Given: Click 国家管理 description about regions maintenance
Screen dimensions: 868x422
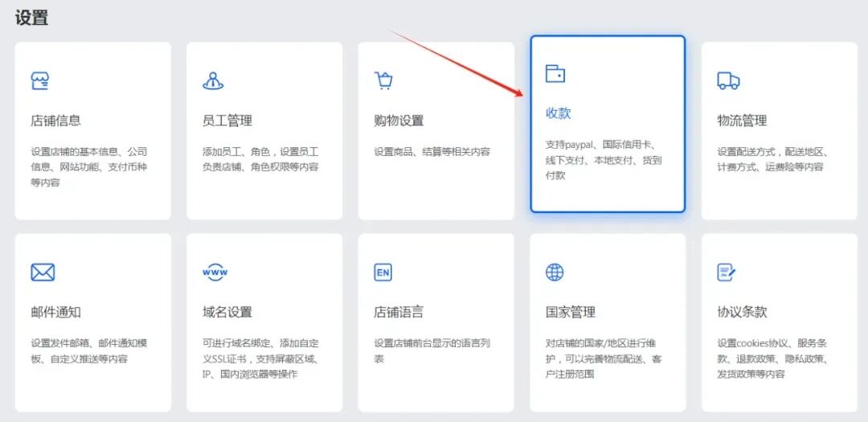Looking at the screenshot, I should tap(604, 358).
